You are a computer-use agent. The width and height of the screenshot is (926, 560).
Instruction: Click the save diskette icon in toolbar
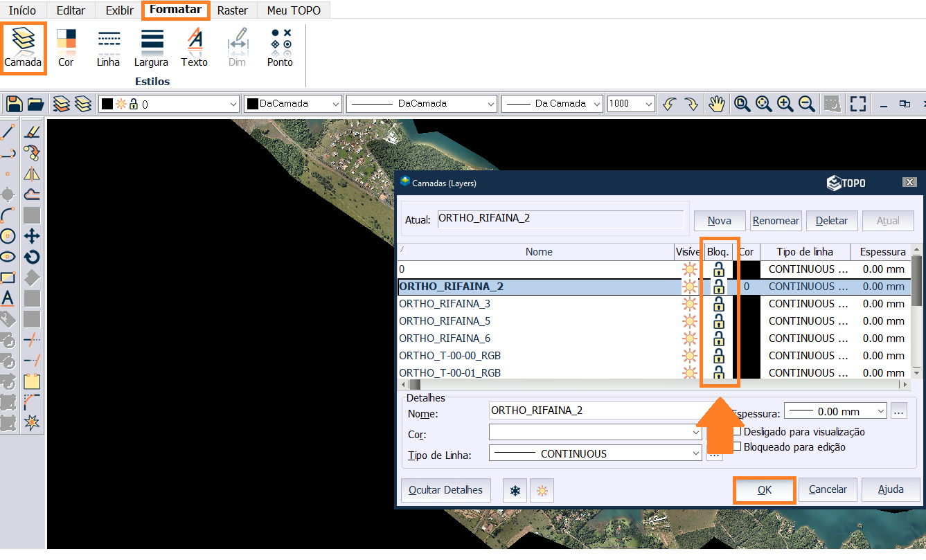tap(14, 104)
